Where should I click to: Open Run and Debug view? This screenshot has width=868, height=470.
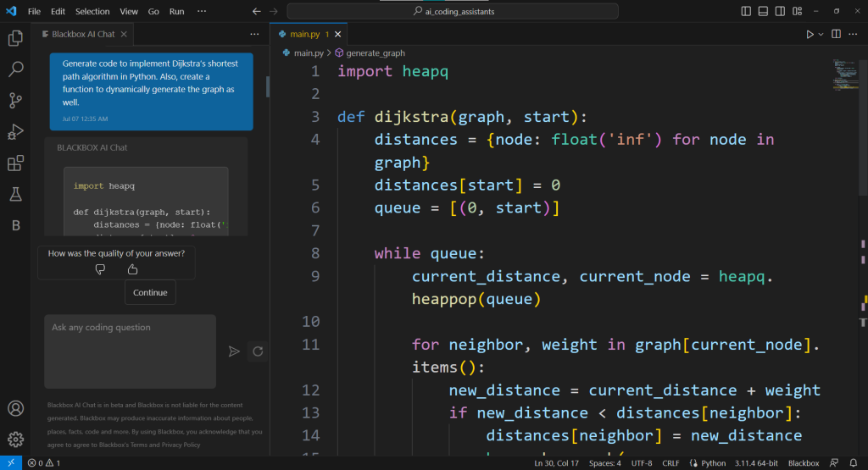tap(15, 131)
